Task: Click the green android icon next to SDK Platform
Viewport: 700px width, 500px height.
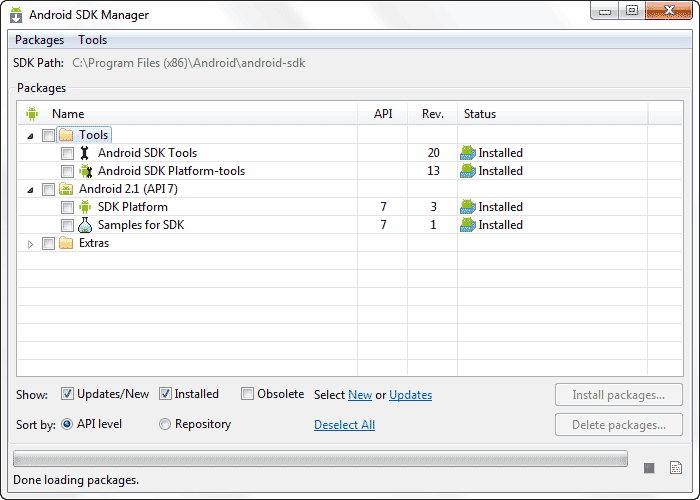Action: coord(85,207)
